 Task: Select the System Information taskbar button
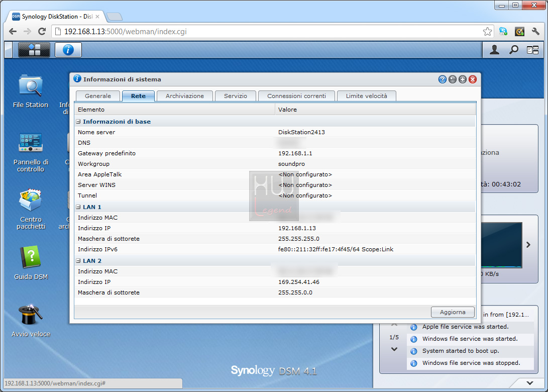[68, 50]
